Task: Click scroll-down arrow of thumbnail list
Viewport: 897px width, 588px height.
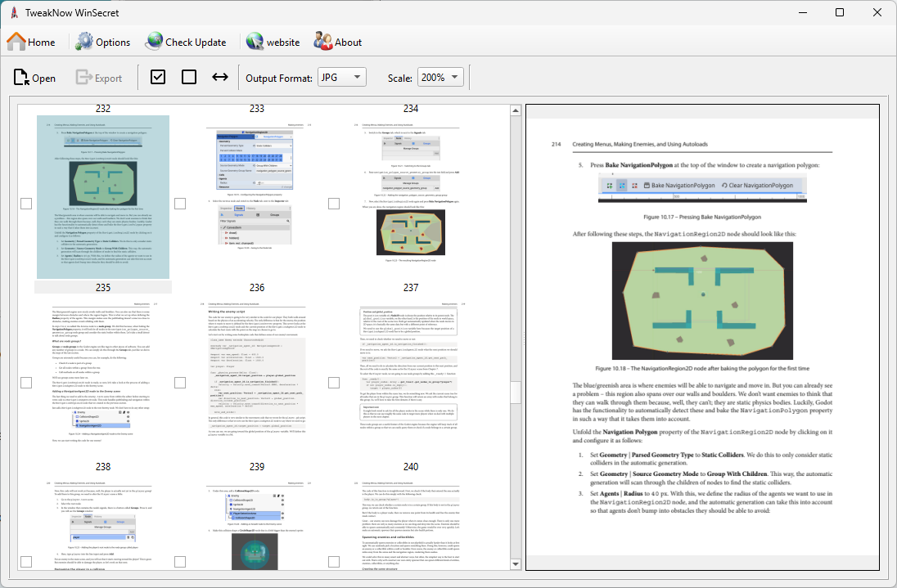Action: (x=516, y=563)
